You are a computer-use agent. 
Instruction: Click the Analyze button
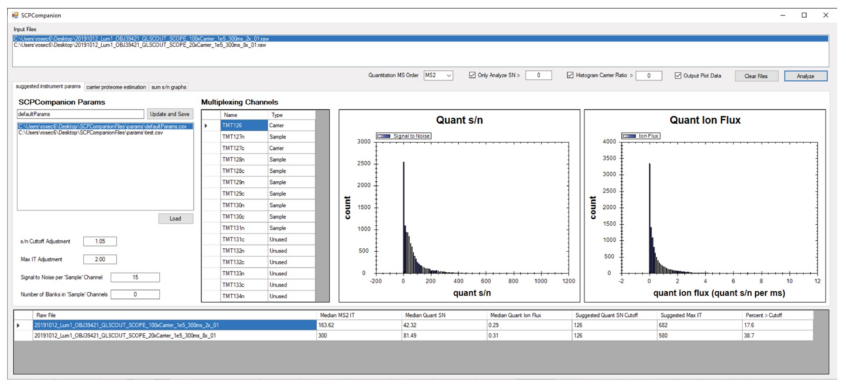[x=806, y=76]
